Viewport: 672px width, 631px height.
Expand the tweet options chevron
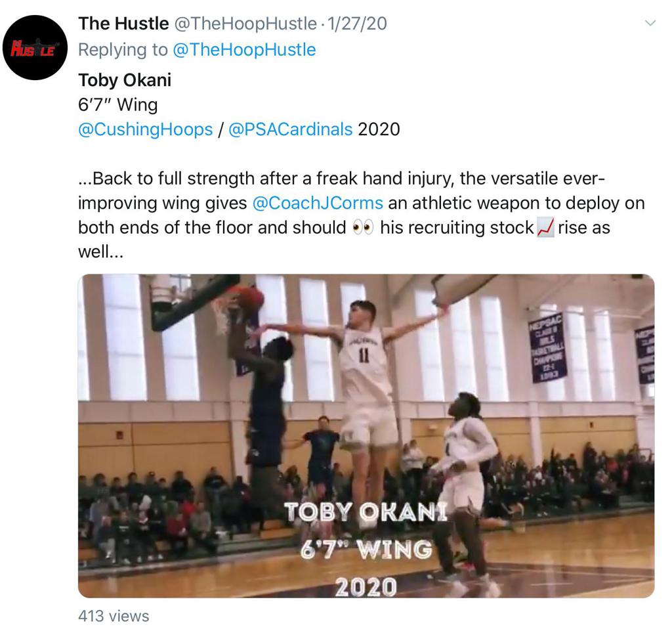(x=650, y=23)
